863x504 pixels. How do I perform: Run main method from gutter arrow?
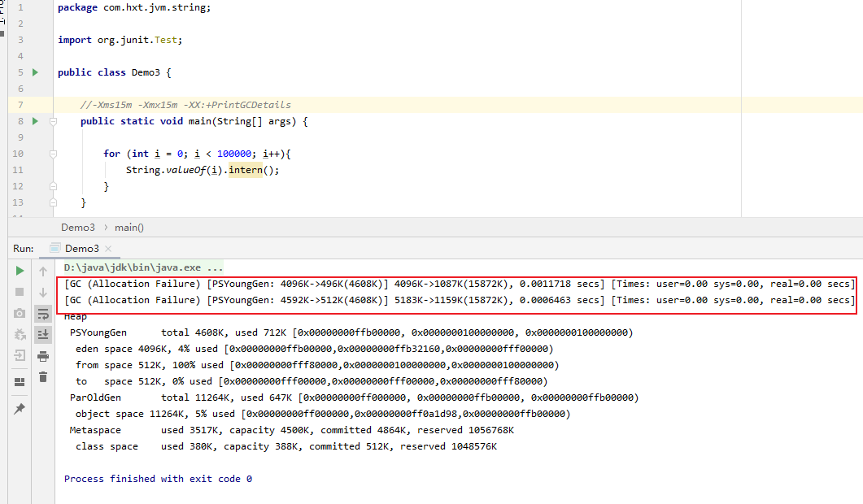tap(35, 121)
